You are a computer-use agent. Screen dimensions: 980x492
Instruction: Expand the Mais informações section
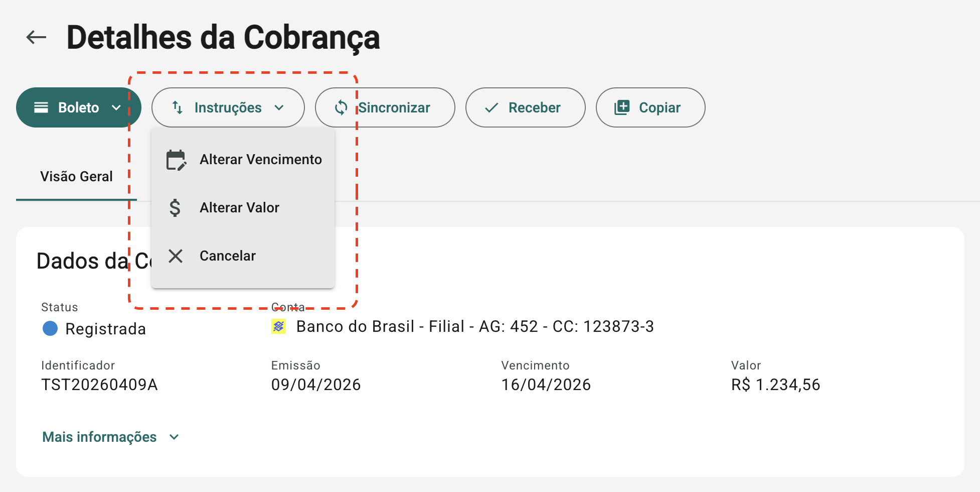point(110,437)
